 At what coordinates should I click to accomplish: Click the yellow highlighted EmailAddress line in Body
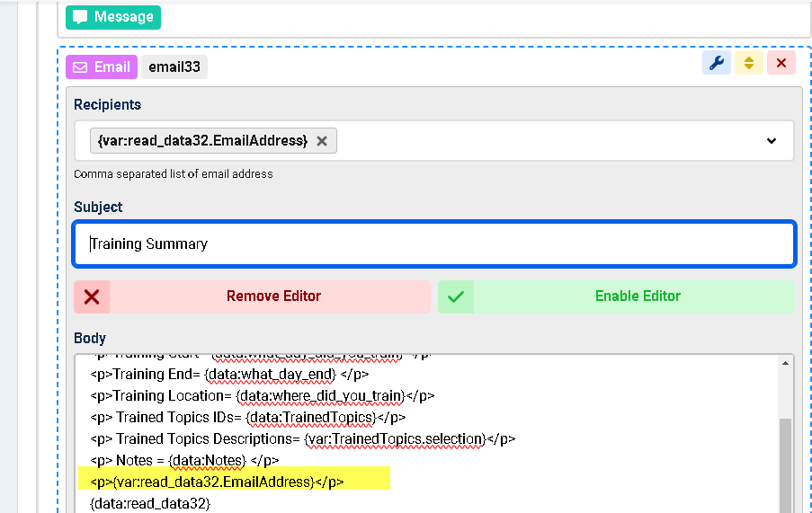(x=234, y=482)
